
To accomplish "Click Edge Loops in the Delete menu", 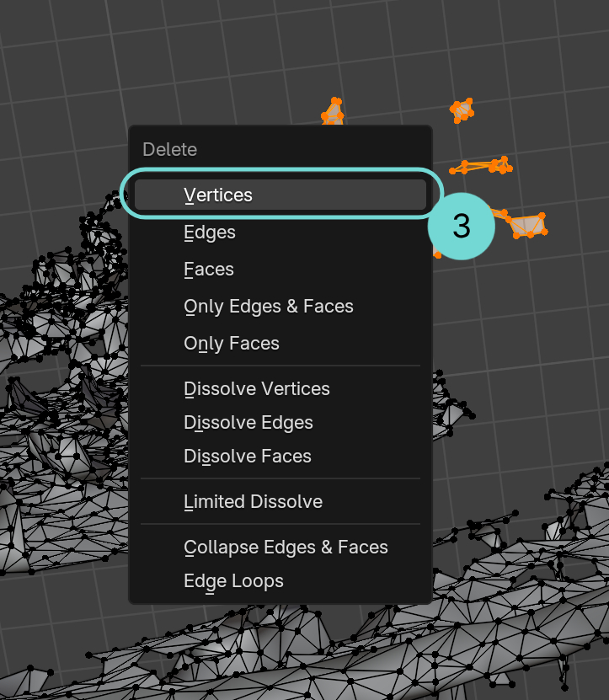I will tap(233, 581).
